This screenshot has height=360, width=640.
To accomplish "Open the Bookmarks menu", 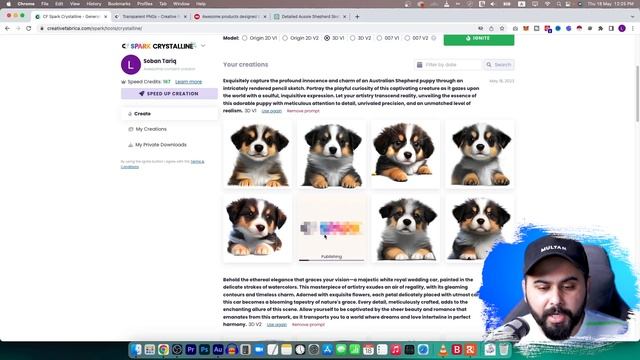I will click(x=119, y=4).
